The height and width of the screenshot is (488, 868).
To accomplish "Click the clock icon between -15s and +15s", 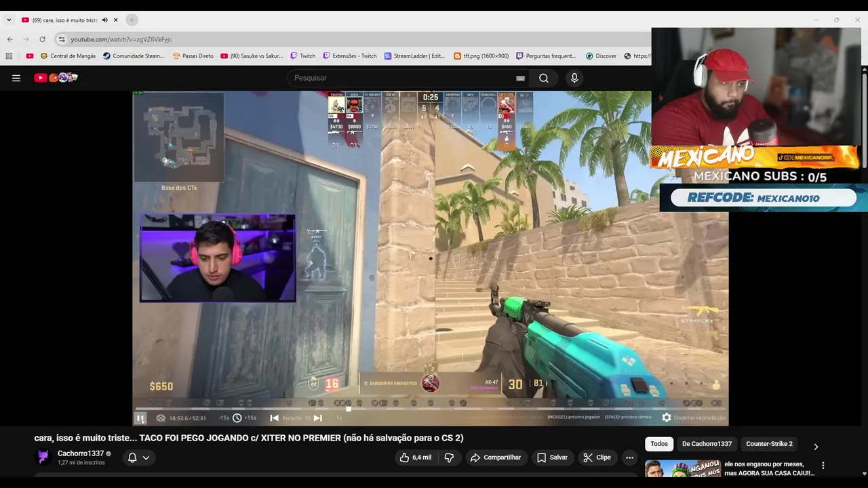I will 237,418.
